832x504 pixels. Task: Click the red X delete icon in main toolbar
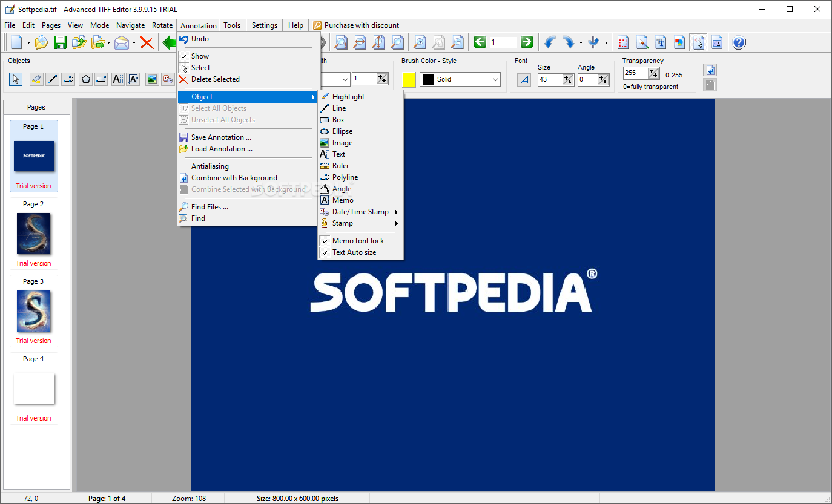click(147, 42)
